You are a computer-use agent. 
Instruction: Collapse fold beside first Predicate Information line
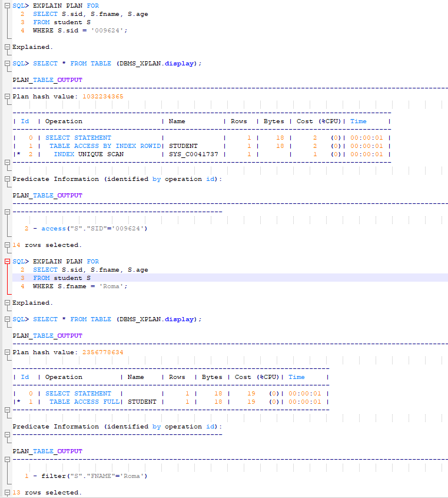(7, 179)
